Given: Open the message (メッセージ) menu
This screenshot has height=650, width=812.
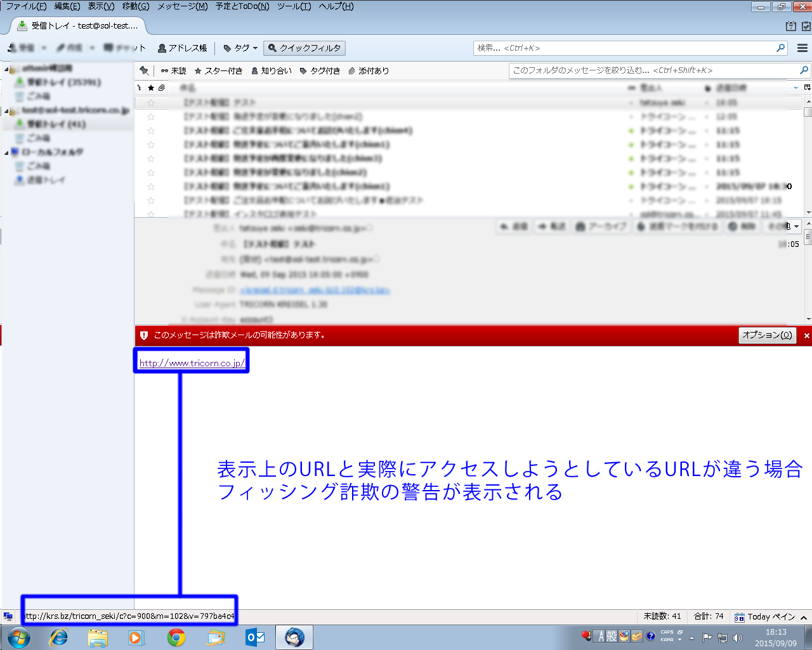Looking at the screenshot, I should tap(182, 6).
